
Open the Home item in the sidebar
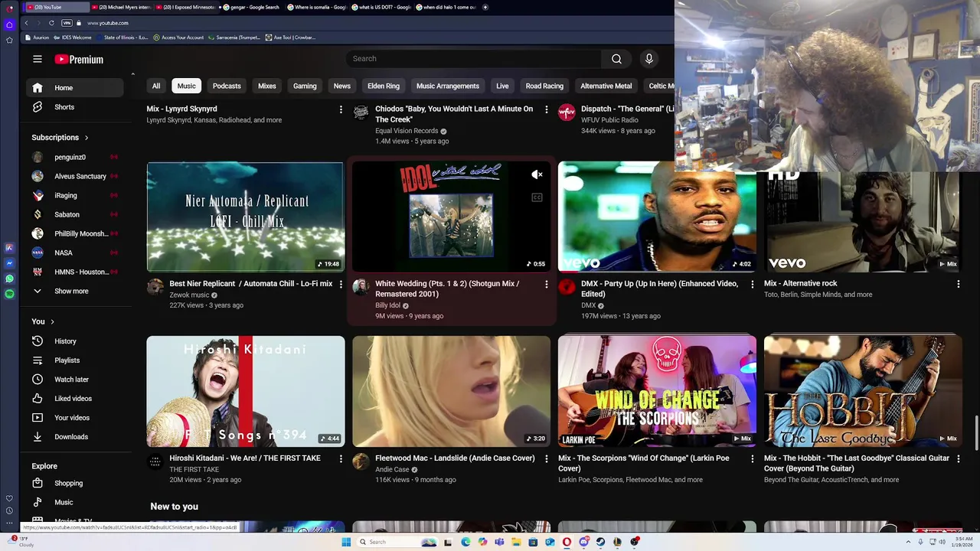pyautogui.click(x=75, y=88)
